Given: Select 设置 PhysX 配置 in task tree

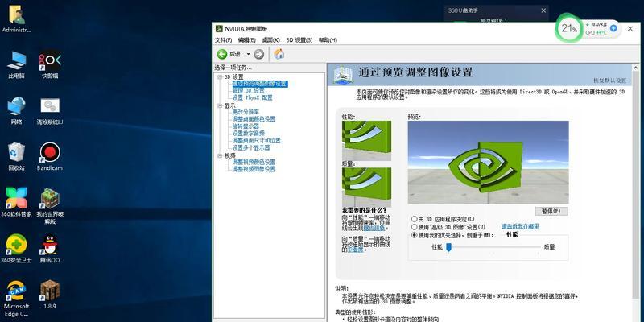Looking at the screenshot, I should pos(252,97).
